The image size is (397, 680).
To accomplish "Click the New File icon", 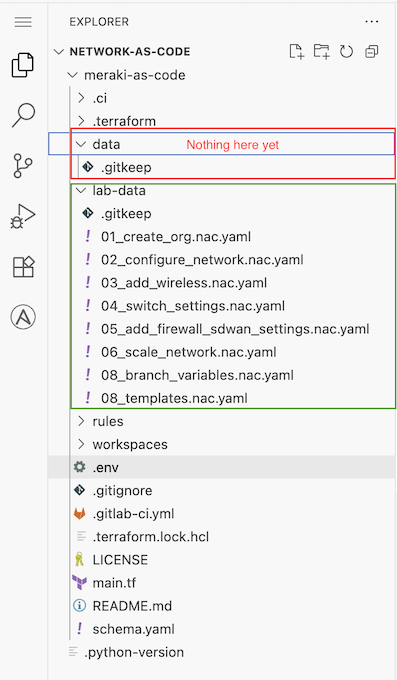I will point(296,52).
